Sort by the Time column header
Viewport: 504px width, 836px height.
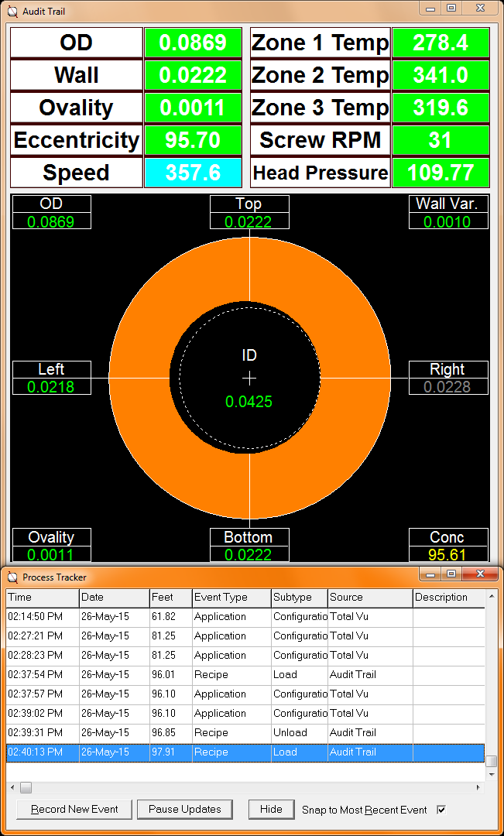click(x=42, y=598)
